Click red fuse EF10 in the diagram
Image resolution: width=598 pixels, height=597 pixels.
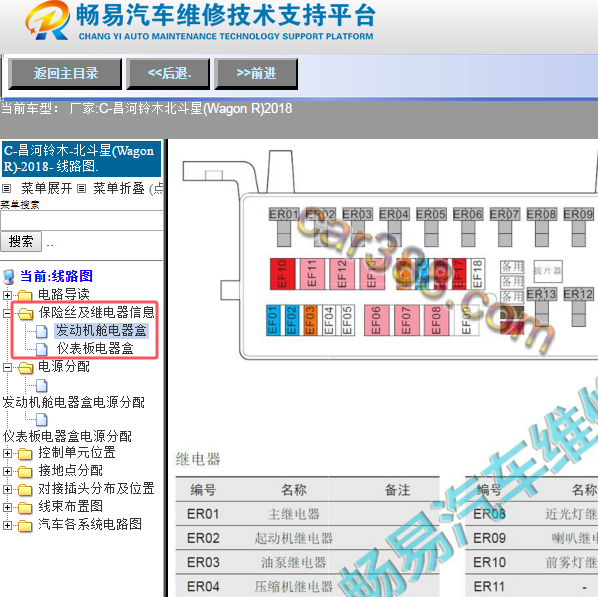click(283, 274)
